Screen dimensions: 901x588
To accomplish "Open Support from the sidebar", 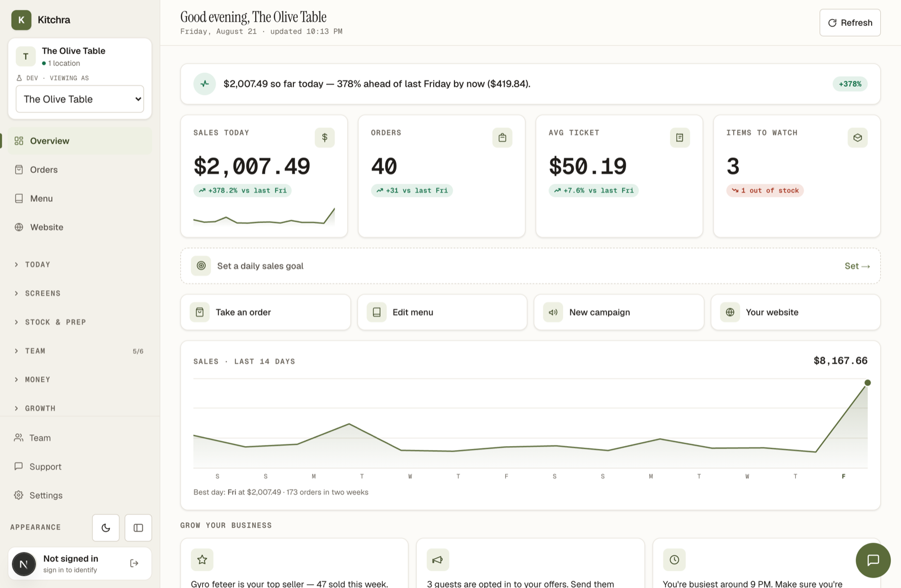I will coord(80,466).
